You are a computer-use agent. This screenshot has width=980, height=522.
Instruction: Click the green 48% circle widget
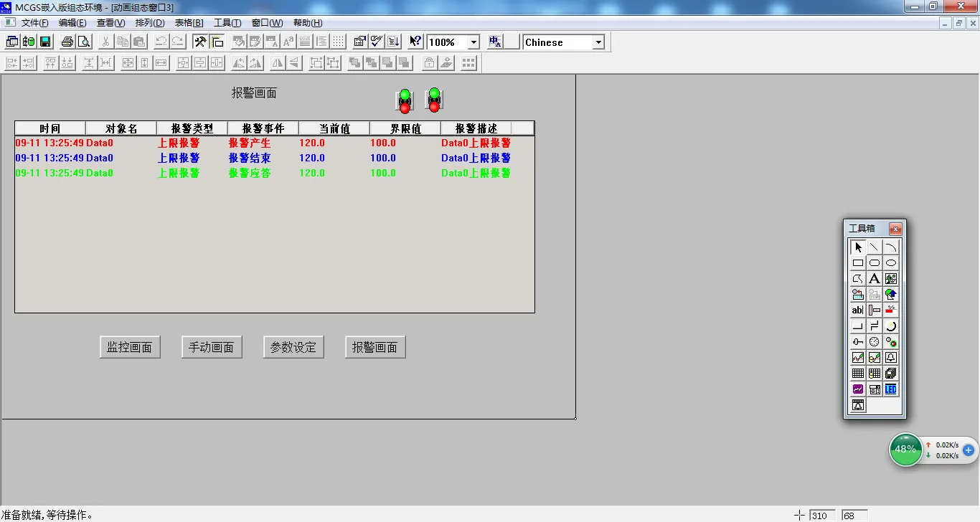[905, 450]
